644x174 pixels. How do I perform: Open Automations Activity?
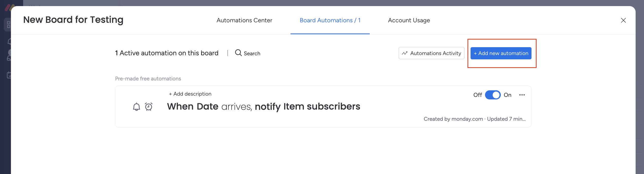[431, 53]
